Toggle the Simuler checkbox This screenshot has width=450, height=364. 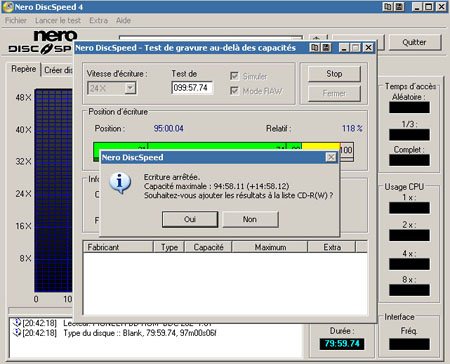[x=234, y=76]
